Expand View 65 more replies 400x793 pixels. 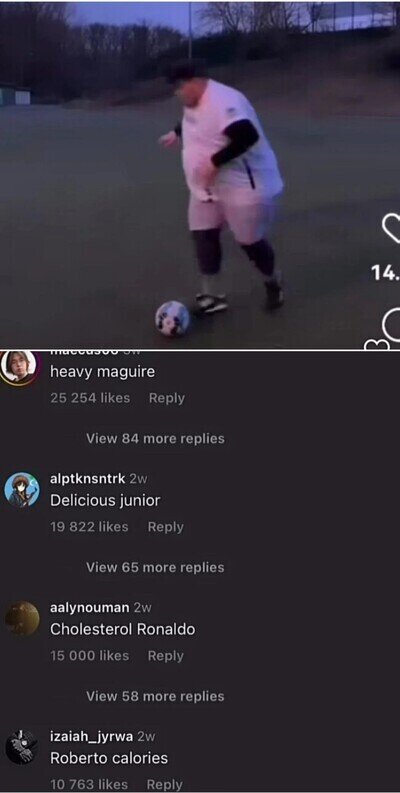click(x=155, y=567)
